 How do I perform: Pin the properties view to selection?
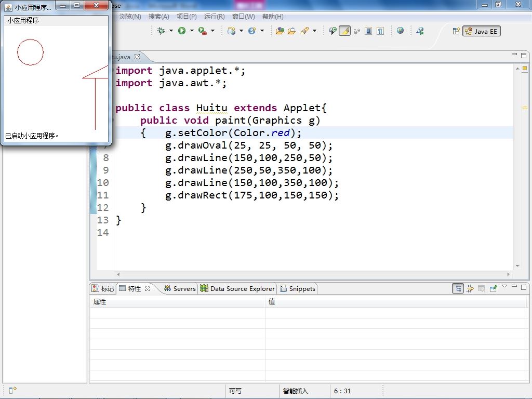494,289
